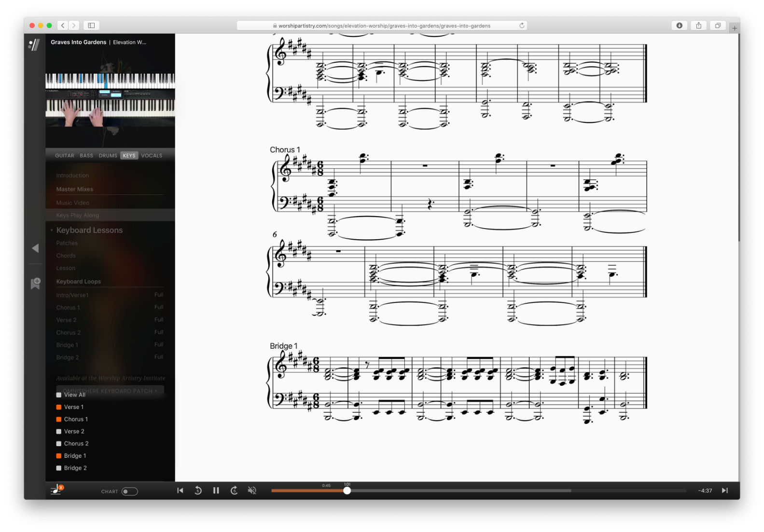Uncheck the Verse 1 section checkbox
This screenshot has width=764, height=532.
(59, 407)
